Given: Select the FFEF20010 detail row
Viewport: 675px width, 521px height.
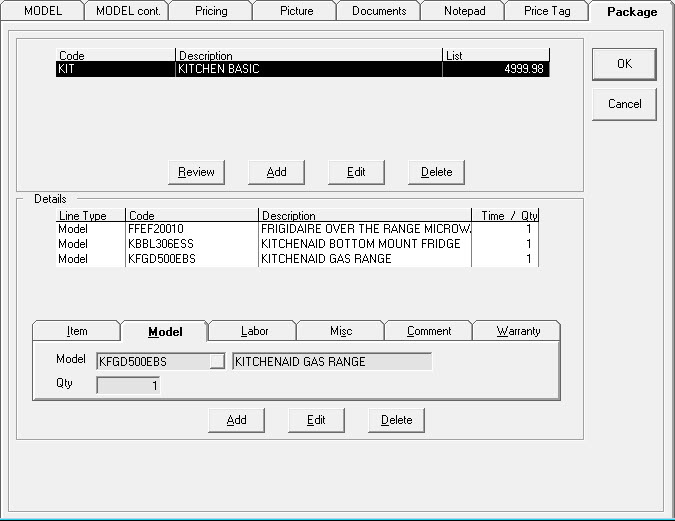Looking at the screenshot, I should click(297, 229).
